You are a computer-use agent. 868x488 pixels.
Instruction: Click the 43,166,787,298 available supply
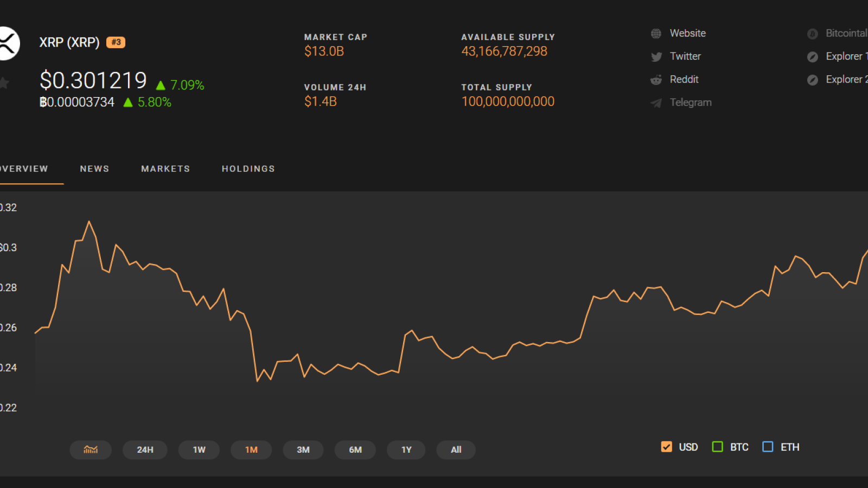(504, 52)
